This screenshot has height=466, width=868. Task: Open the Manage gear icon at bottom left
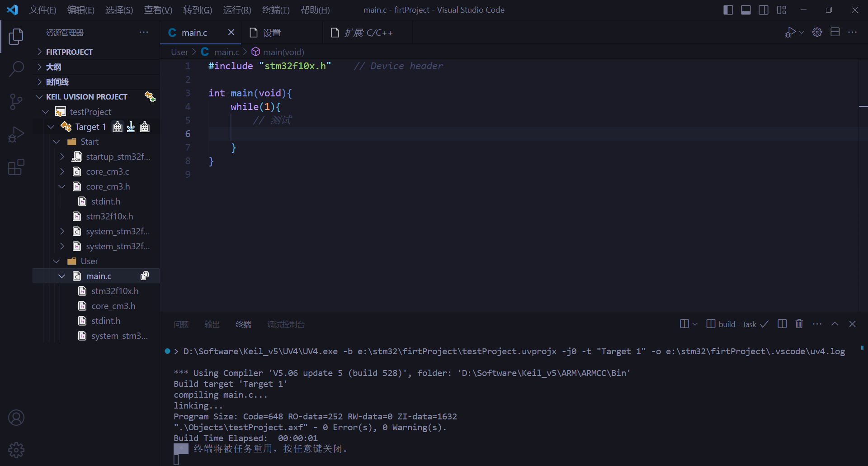pyautogui.click(x=16, y=450)
